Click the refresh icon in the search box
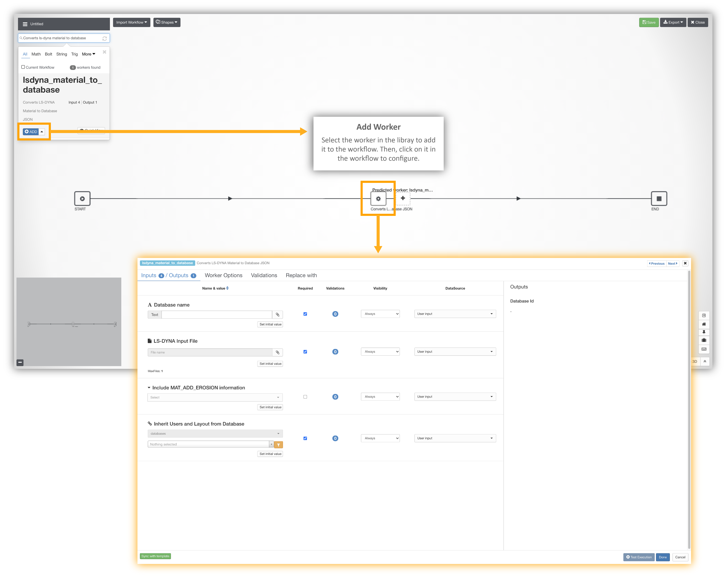This screenshot has width=728, height=578. pyautogui.click(x=105, y=39)
